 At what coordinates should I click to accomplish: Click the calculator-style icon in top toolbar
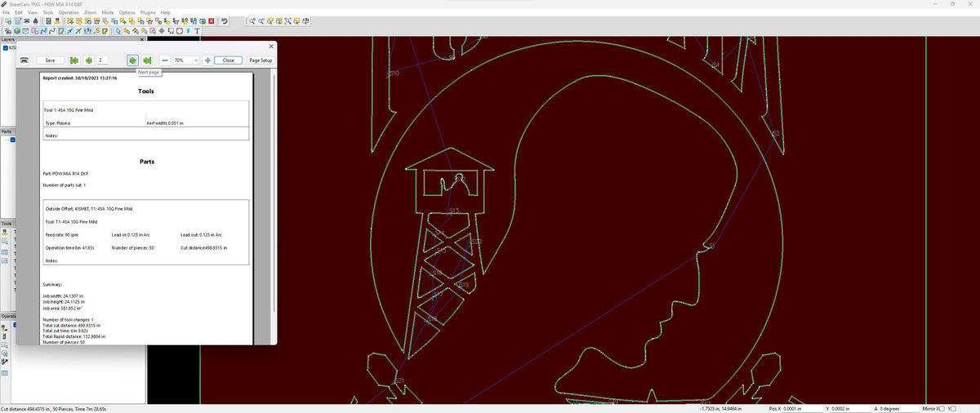[48, 21]
